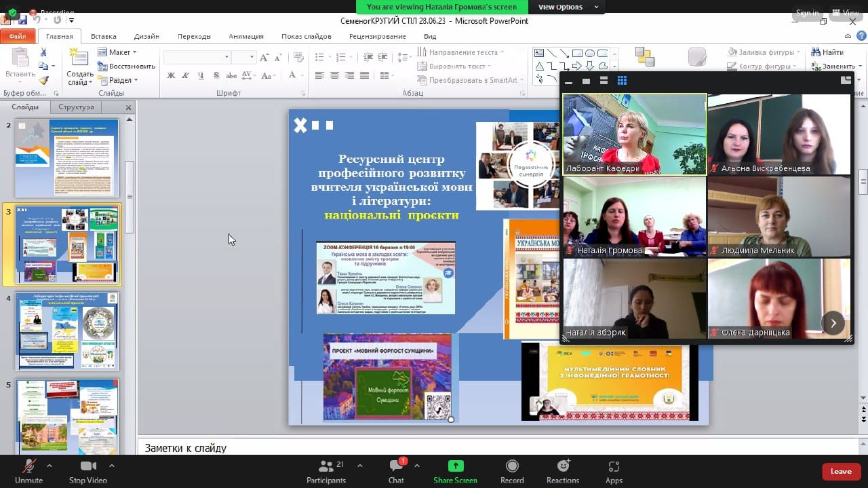
Task: Click the Cut scissors icon
Action: click(43, 52)
